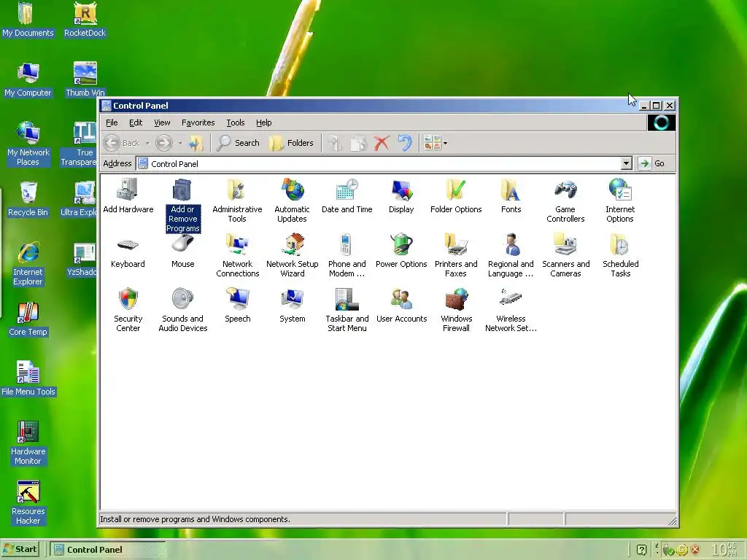Screen dimensions: 747x560
Task: Select Add or Remove Programs icon
Action: click(182, 205)
